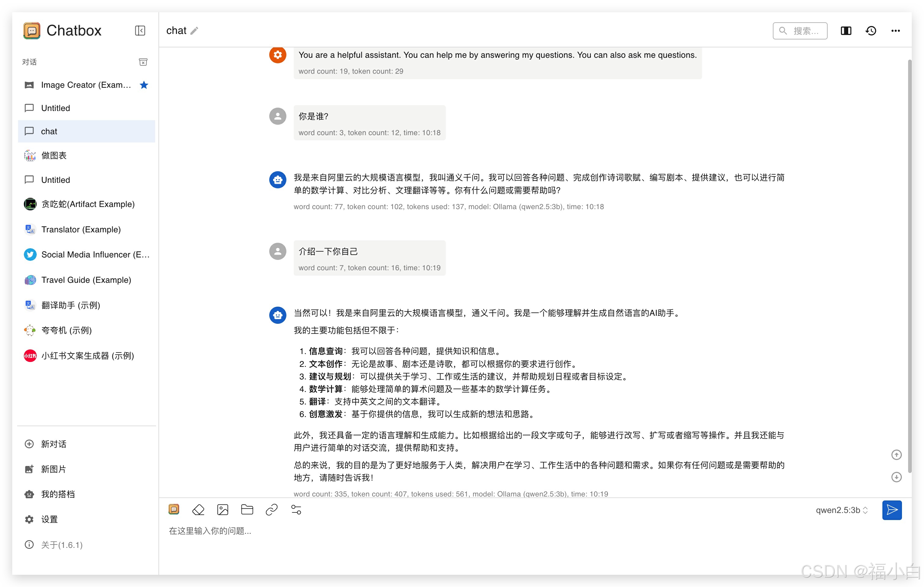Click the eraser icon to clear context
Image resolution: width=924 pixels, height=587 pixels.
[x=198, y=510]
